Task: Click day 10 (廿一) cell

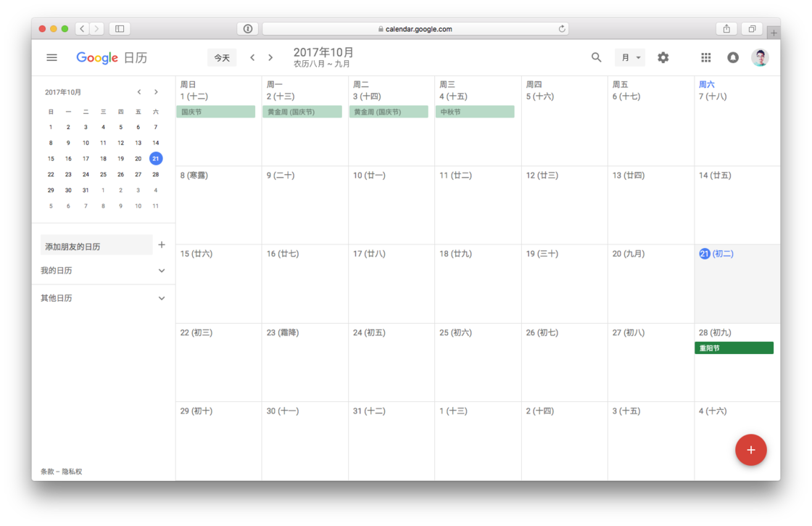Action: [x=391, y=205]
